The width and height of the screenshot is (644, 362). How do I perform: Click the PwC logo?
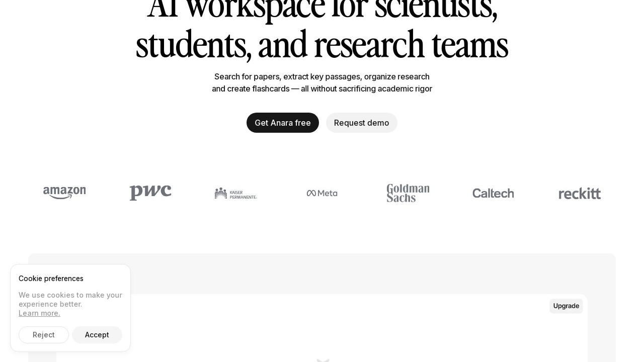click(150, 193)
